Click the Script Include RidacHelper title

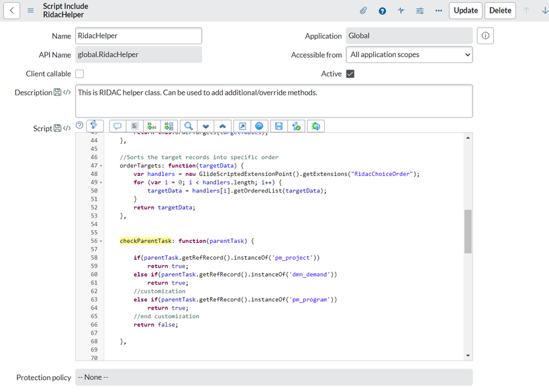[66, 11]
